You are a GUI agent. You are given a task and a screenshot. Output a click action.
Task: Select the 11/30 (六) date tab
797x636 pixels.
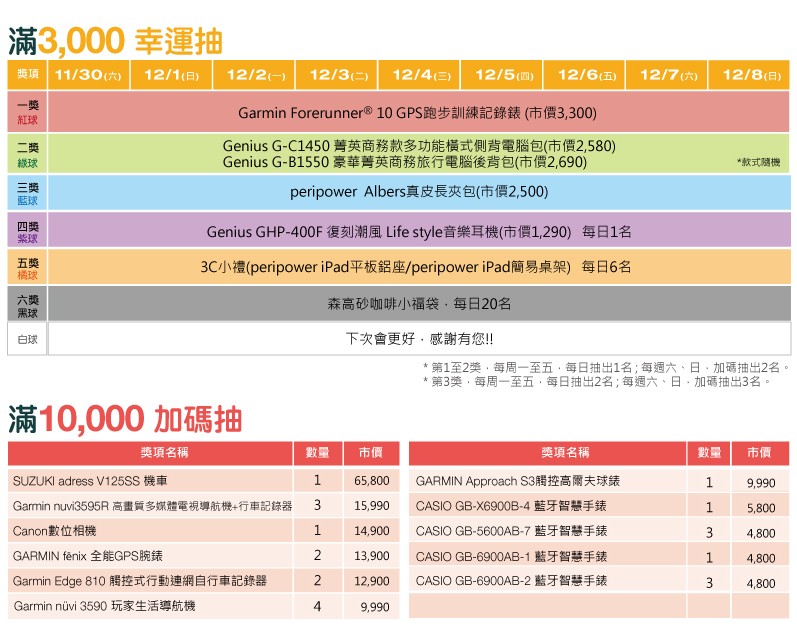(x=88, y=75)
